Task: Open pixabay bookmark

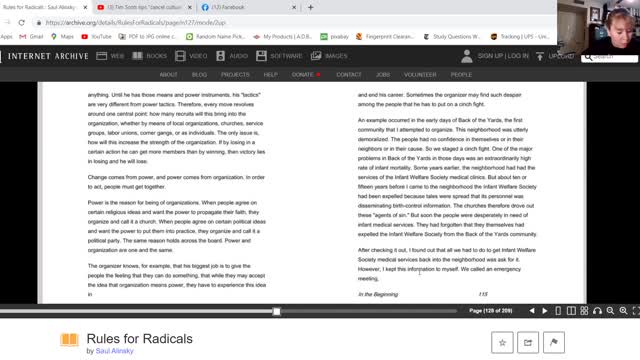Action: pyautogui.click(x=334, y=37)
